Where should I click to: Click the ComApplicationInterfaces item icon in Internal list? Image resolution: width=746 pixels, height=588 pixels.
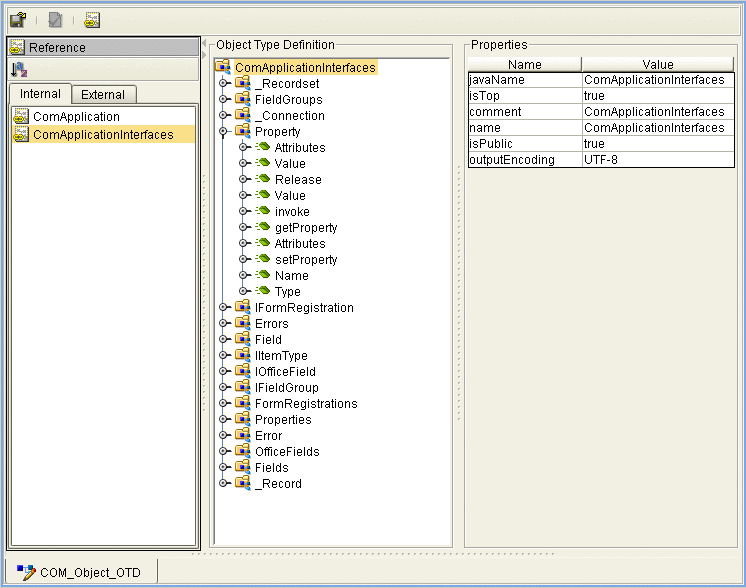(x=21, y=134)
